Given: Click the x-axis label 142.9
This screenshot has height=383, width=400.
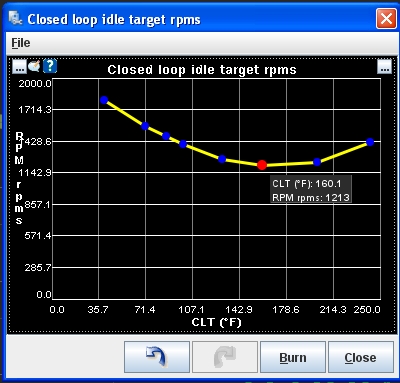Looking at the screenshot, I should click(x=239, y=310).
